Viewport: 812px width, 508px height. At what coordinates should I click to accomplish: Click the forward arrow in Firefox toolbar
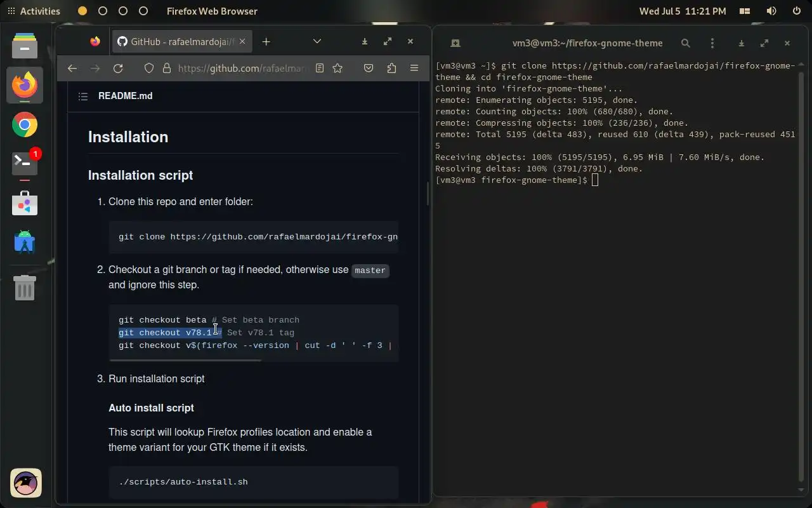pos(95,68)
